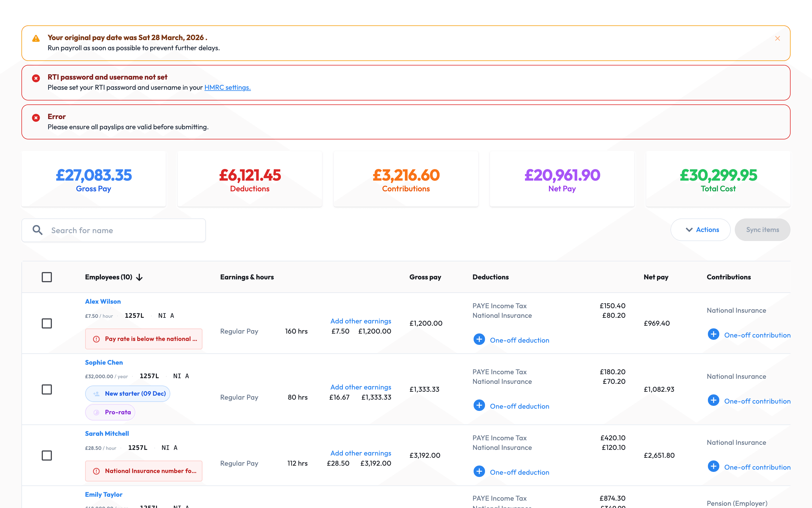This screenshot has height=508, width=812.
Task: Click the payslips Error alert icon
Action: tap(36, 118)
